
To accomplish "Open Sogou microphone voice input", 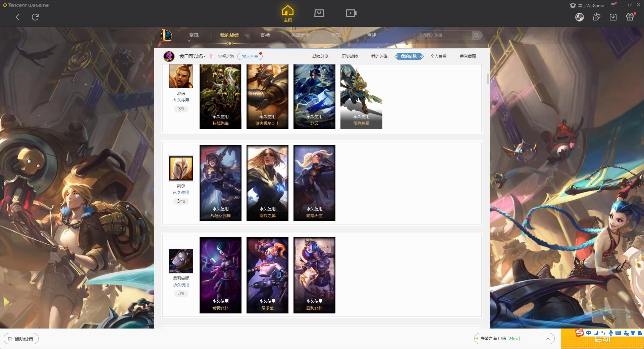I will pyautogui.click(x=611, y=333).
